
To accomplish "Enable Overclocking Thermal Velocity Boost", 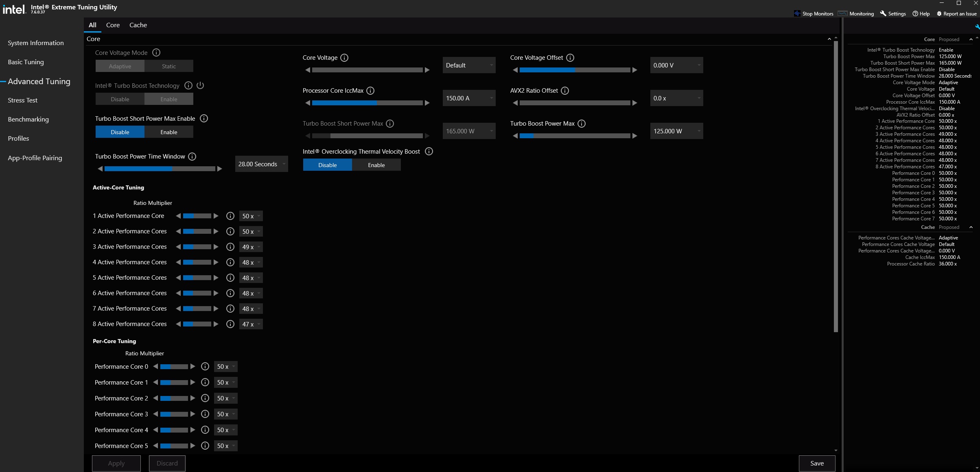I will click(x=376, y=165).
